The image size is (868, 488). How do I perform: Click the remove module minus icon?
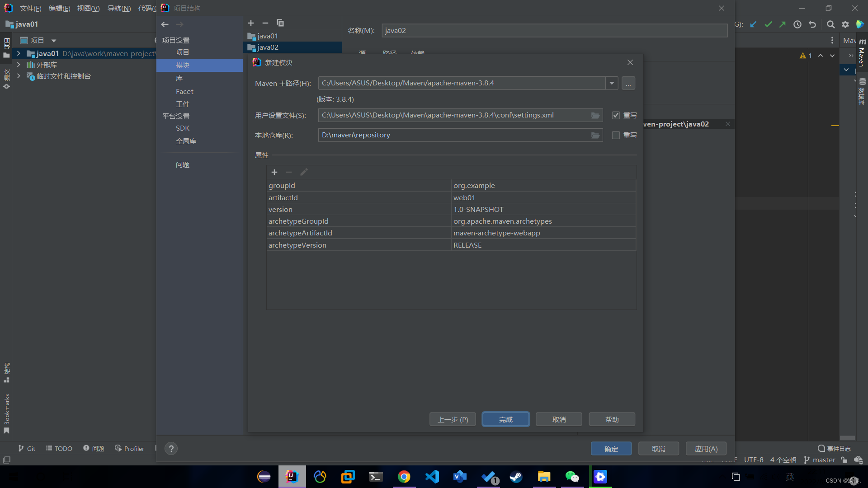point(265,23)
